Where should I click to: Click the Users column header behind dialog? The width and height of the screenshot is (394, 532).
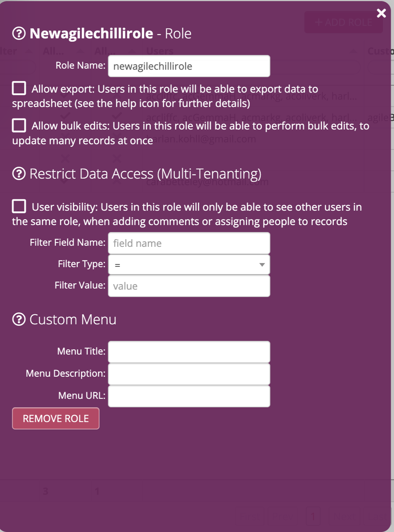pos(160,51)
